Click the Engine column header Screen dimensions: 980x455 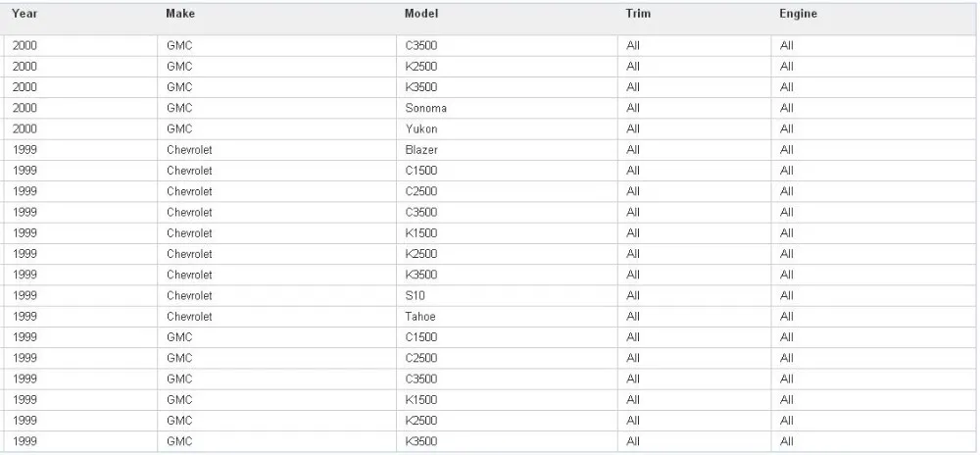[x=798, y=14]
